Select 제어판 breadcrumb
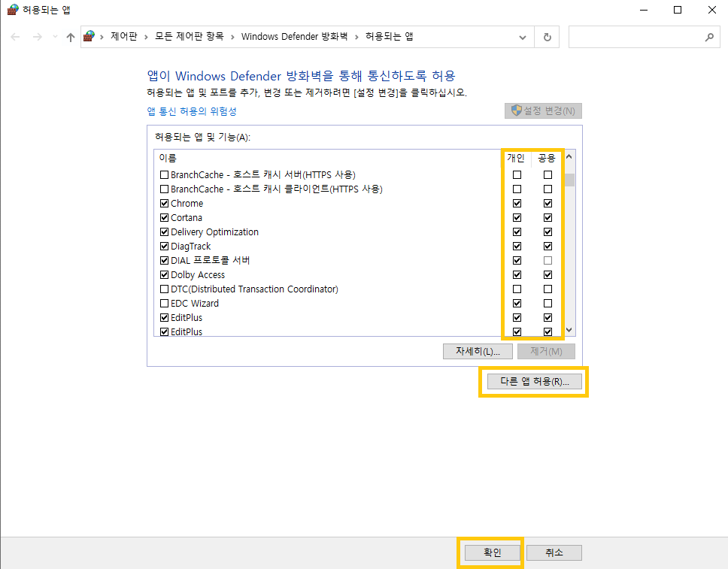The height and width of the screenshot is (569, 728). tap(124, 36)
